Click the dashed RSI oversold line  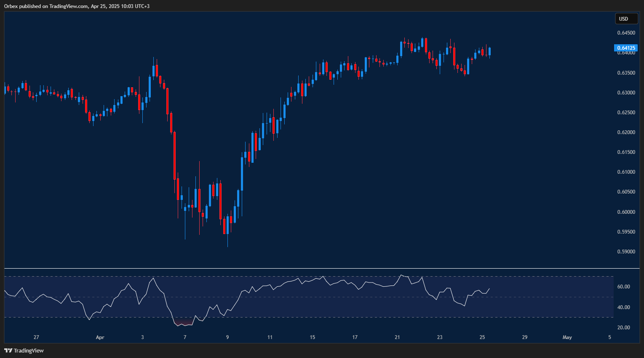tap(295, 316)
